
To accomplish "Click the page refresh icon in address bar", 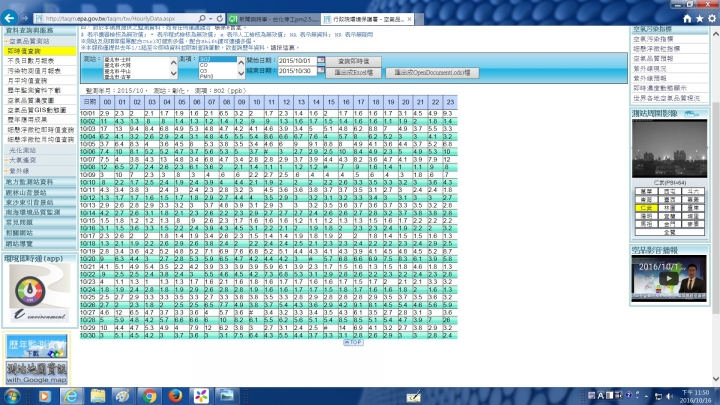I will point(220,18).
